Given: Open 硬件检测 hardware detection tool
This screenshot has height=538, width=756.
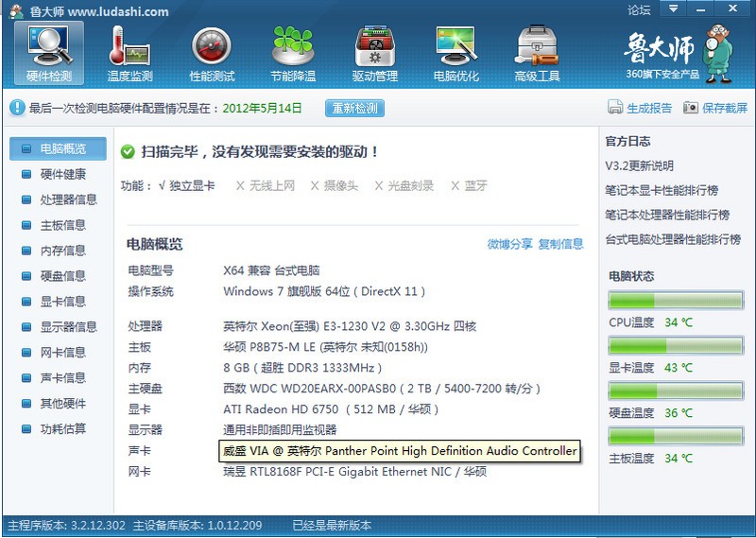Looking at the screenshot, I should pyautogui.click(x=49, y=54).
